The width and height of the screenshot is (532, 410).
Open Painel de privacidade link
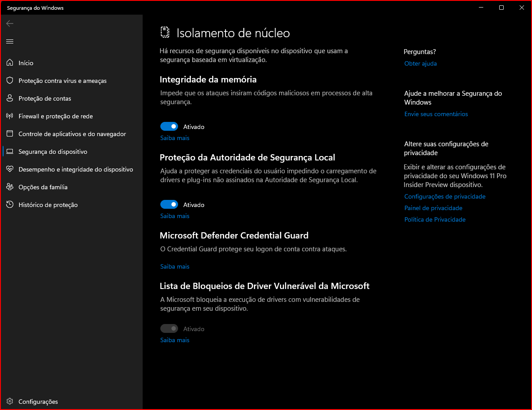click(433, 208)
